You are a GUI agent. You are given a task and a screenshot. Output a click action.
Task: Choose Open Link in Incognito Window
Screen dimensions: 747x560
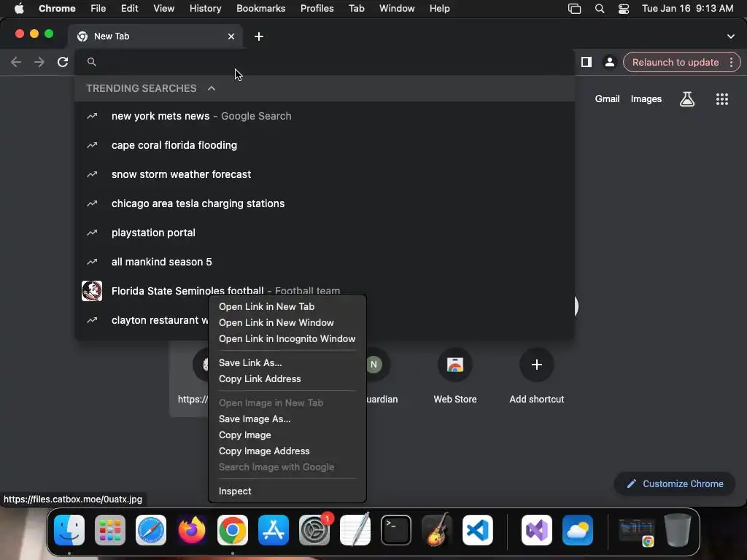pyautogui.click(x=287, y=339)
